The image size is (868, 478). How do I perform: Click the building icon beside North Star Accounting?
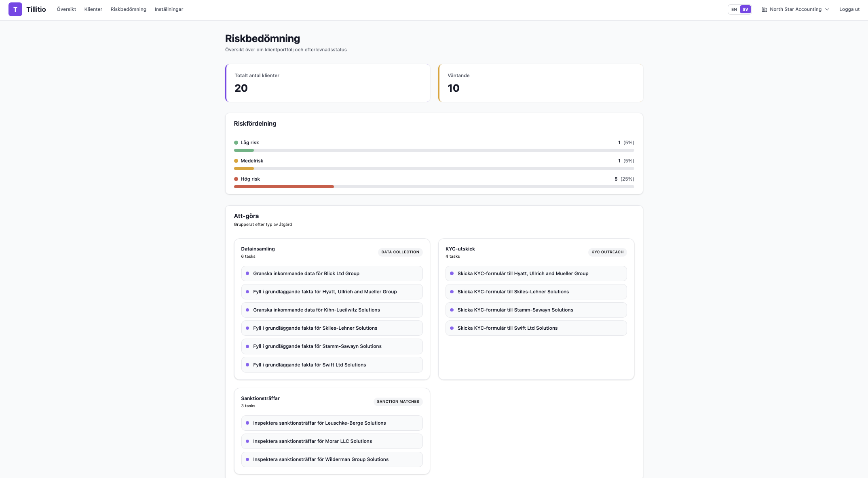tap(764, 9)
